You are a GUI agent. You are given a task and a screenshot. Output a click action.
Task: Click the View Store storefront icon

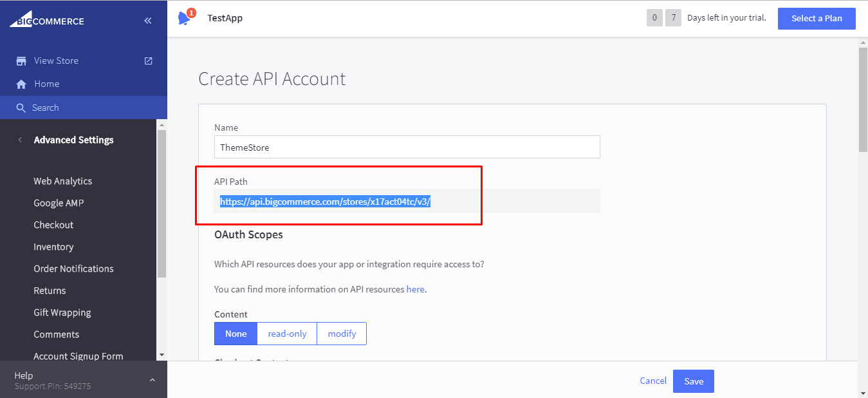pos(21,61)
